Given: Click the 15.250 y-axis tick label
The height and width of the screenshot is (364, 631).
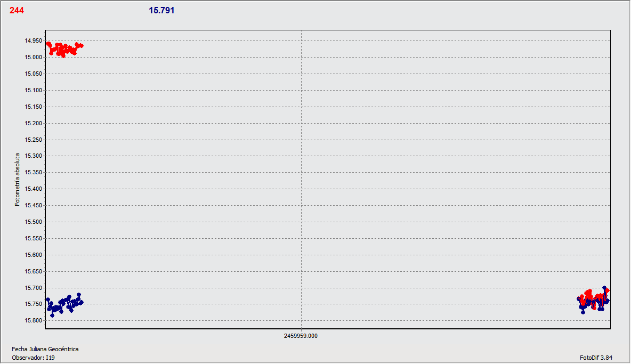Looking at the screenshot, I should pyautogui.click(x=33, y=140).
